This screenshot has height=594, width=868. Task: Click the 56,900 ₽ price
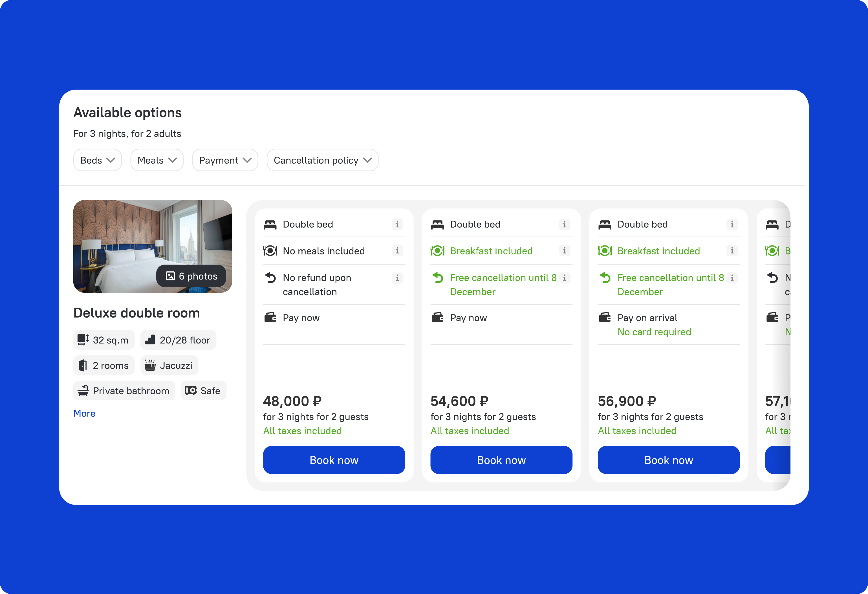click(x=627, y=401)
